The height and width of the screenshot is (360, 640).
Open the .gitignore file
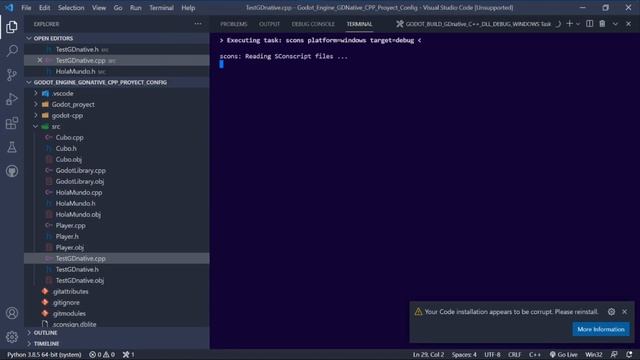click(x=117, y=302)
